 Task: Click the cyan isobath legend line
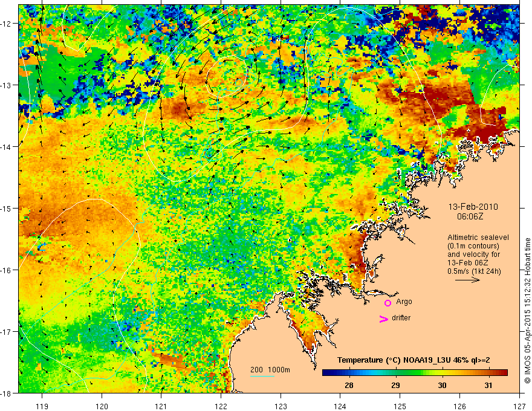click(262, 376)
